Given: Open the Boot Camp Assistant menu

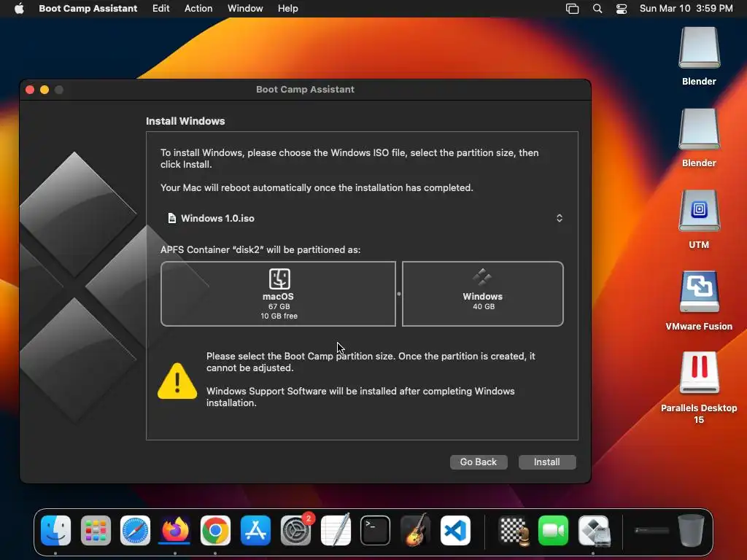Looking at the screenshot, I should click(88, 8).
